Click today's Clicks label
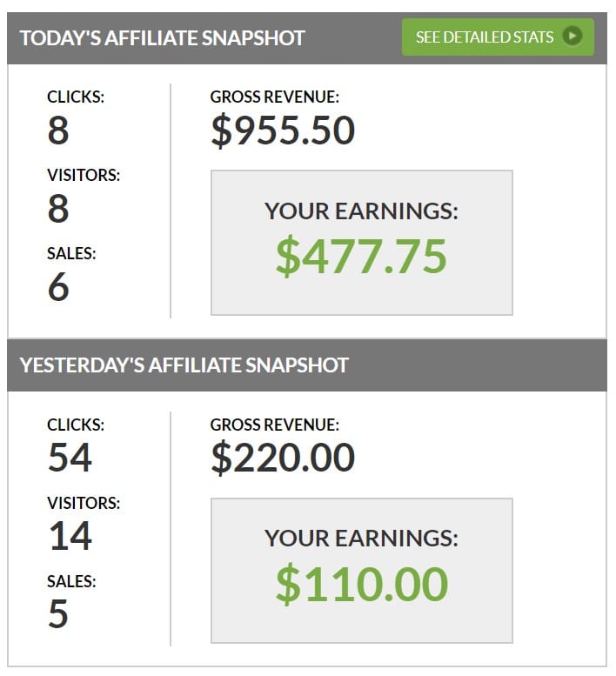The width and height of the screenshot is (616, 676). [x=76, y=97]
